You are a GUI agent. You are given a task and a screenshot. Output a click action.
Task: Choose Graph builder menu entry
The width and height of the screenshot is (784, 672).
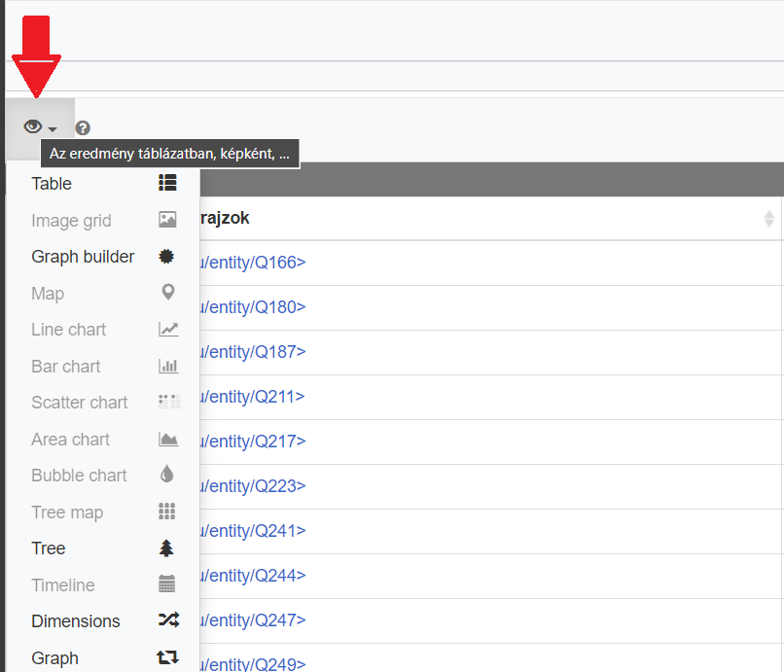coord(83,257)
